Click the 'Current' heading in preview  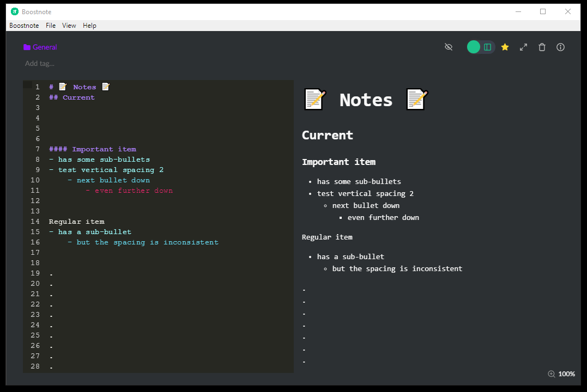[327, 135]
